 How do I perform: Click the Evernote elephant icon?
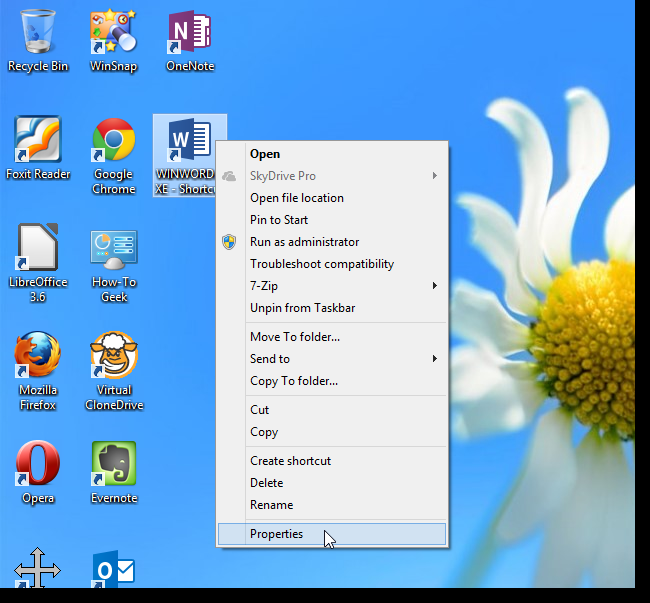coord(114,465)
